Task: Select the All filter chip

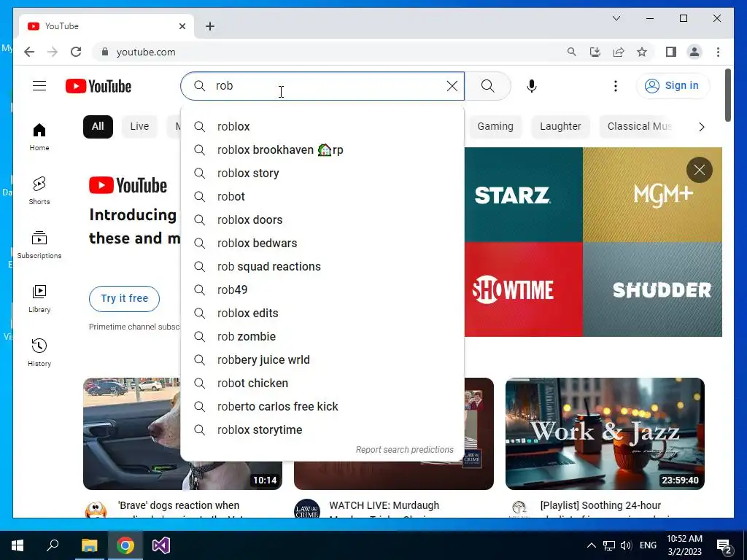Action: [98, 127]
